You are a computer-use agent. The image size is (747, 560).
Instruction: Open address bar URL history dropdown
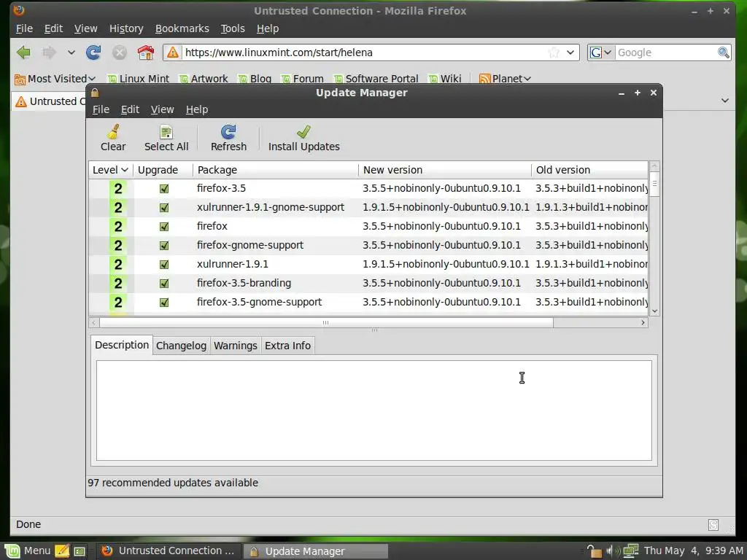point(570,52)
